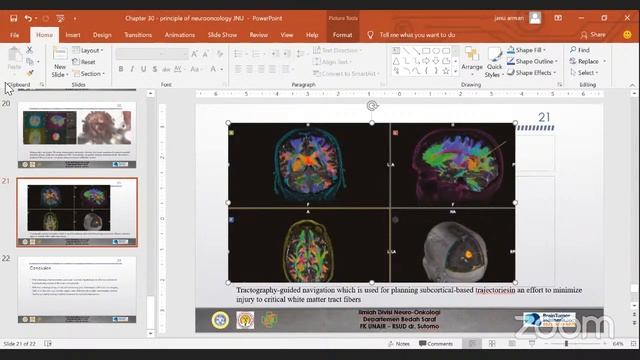Expand the shapes gallery

tap(456, 72)
